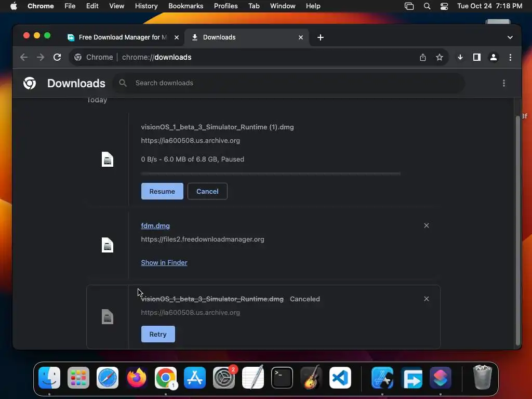Retry the canceled visionOS download
Image resolution: width=532 pixels, height=399 pixels.
(x=158, y=334)
